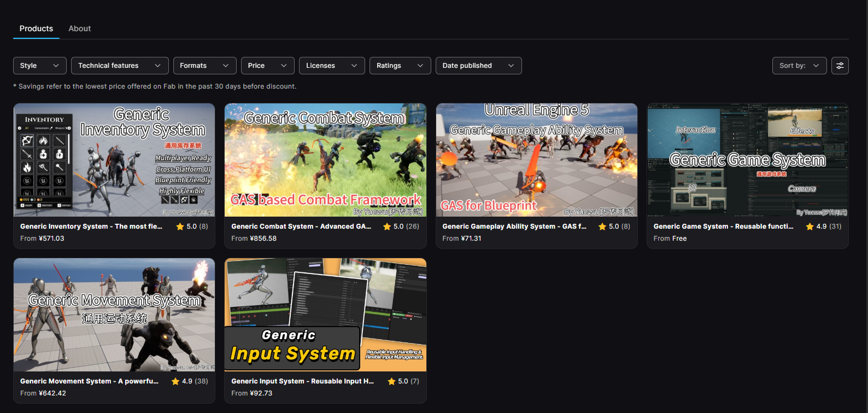Click the Generic Gameplay Ability System title link
Screen dimensions: 868x413
[514, 226]
